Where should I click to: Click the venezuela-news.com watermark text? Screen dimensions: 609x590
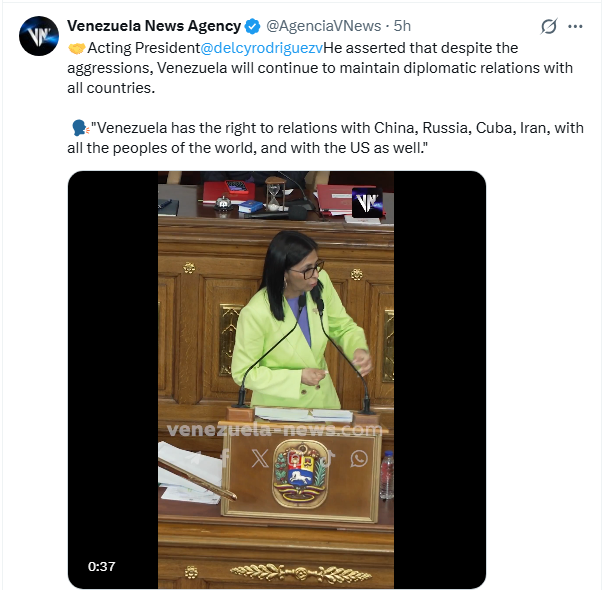click(x=275, y=430)
